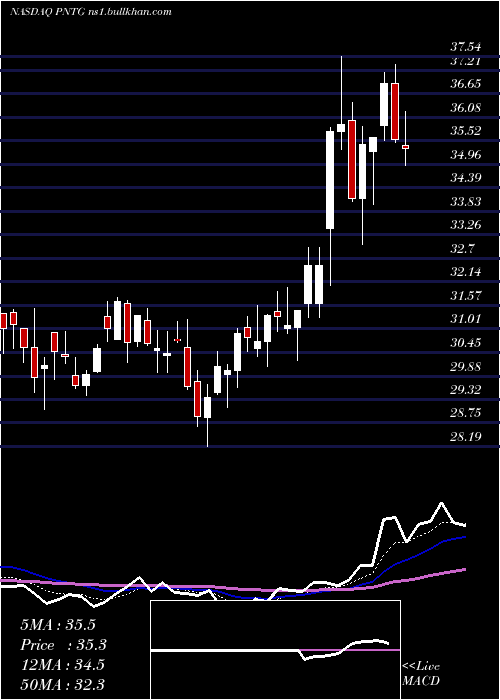
Task: Click the 37.21 price level label
Action: tap(466, 61)
